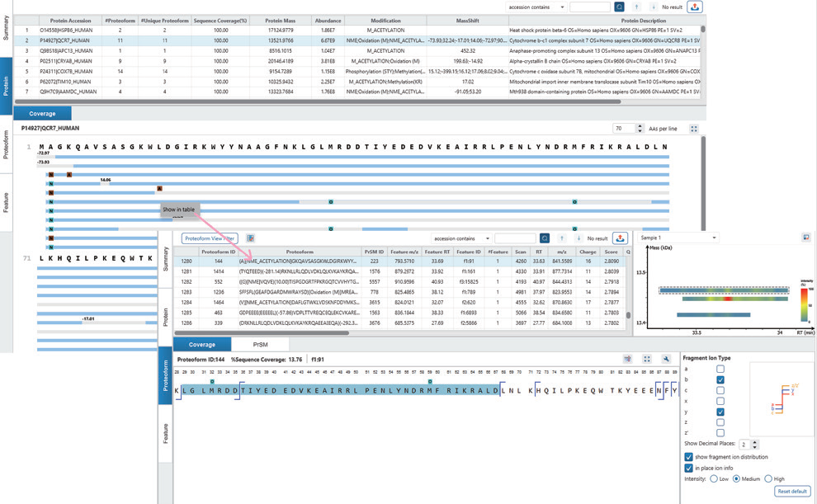This screenshot has width=817, height=504.
Task: Click the export icon in the proteoform table toolbar
Action: [620, 238]
